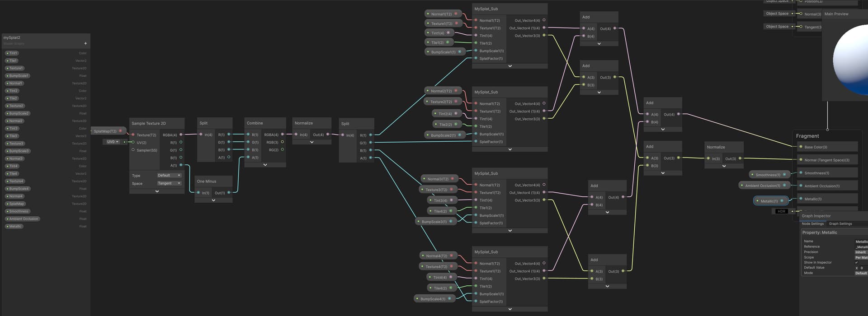Click the RGBA(4) output port on Sample Texture 2D
This screenshot has height=316, width=868.
click(181, 135)
